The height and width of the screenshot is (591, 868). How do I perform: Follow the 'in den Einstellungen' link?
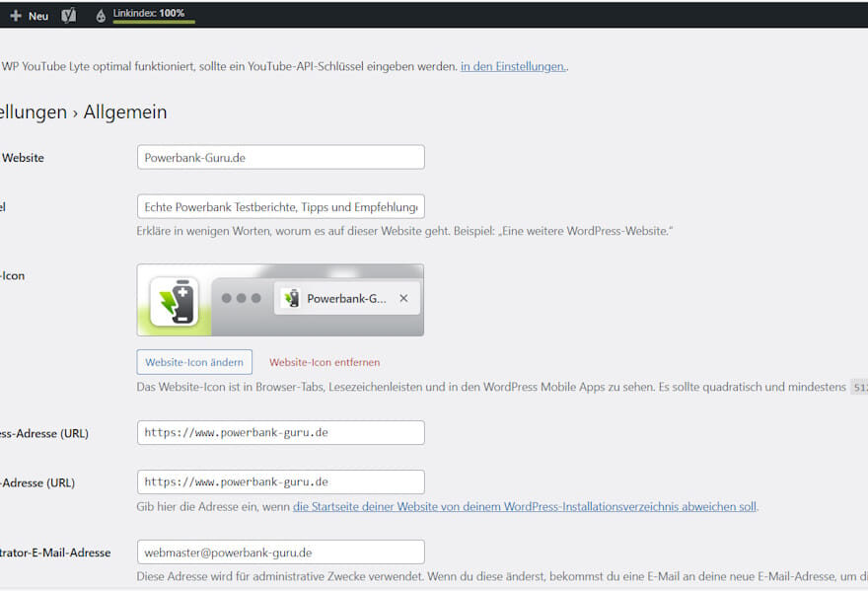pos(513,66)
